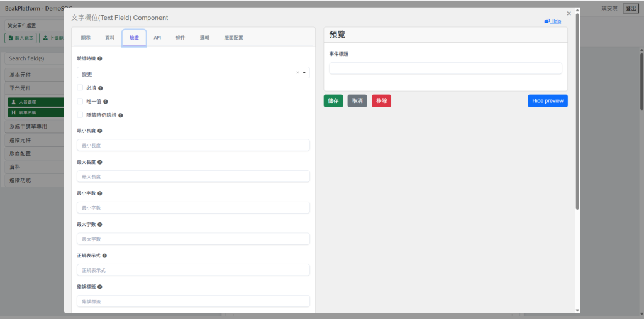Screen dimensions: 644x319
Task: Expand the 系統申請單專用 group
Action: tap(35, 126)
